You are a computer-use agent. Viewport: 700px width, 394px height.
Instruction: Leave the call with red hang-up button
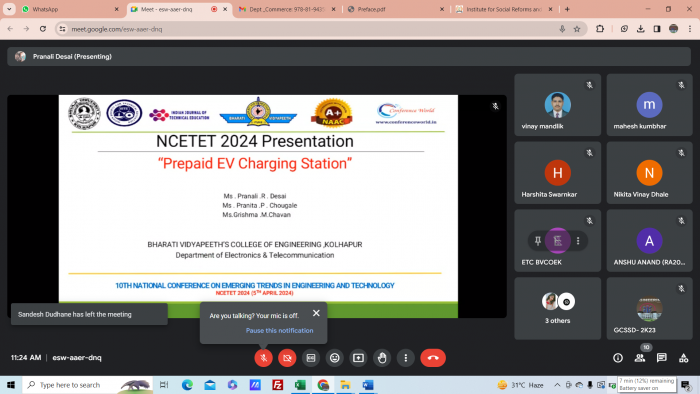[433, 358]
